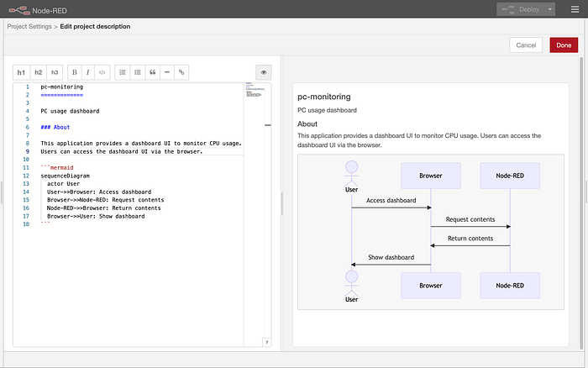
Task: Click the Deploy button
Action: click(x=521, y=9)
